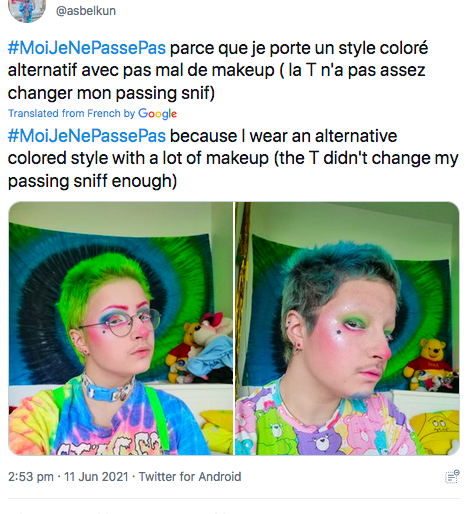Open the @asbelkun profile handle

(86, 11)
